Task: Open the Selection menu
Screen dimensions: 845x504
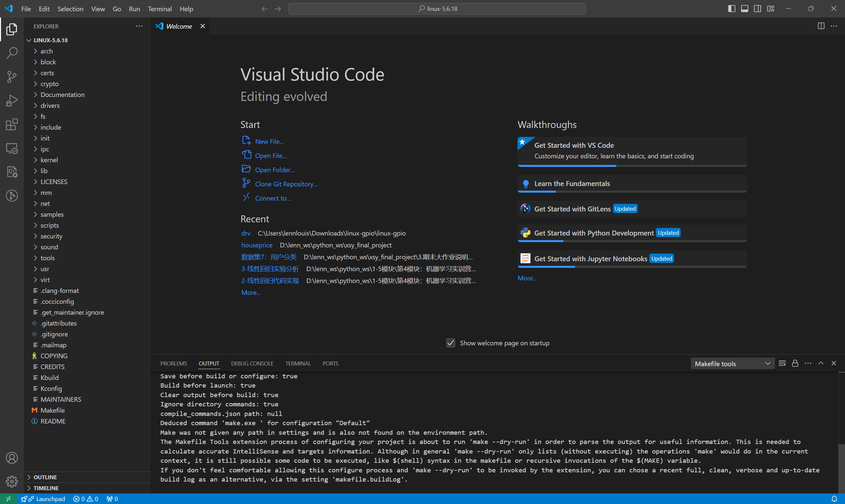Action: (x=70, y=9)
